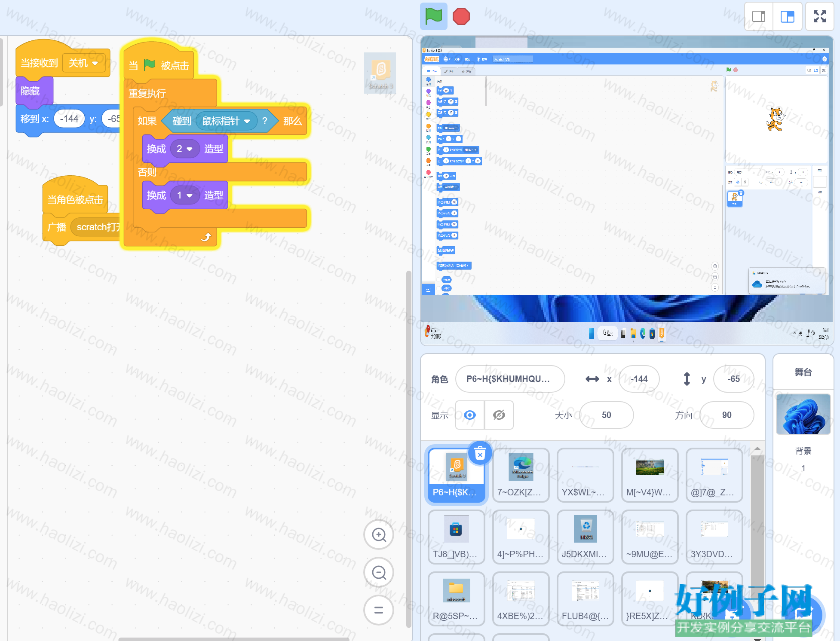Stop the project with red stop button
The width and height of the screenshot is (840, 641).
point(461,16)
